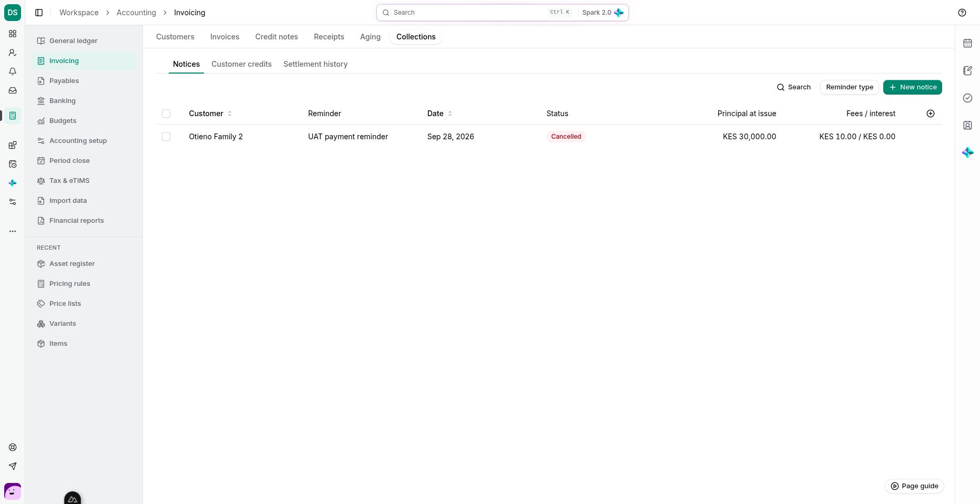Open Payables in sidebar

(x=84, y=81)
